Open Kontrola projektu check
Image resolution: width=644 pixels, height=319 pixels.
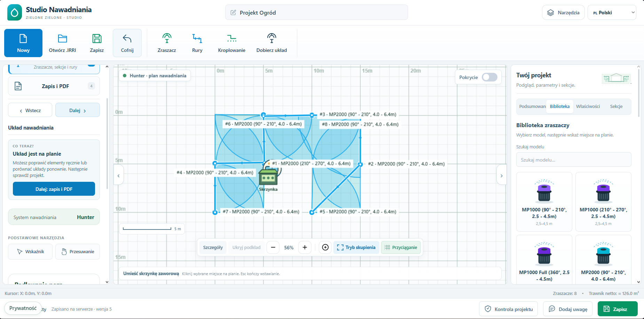tap(509, 309)
